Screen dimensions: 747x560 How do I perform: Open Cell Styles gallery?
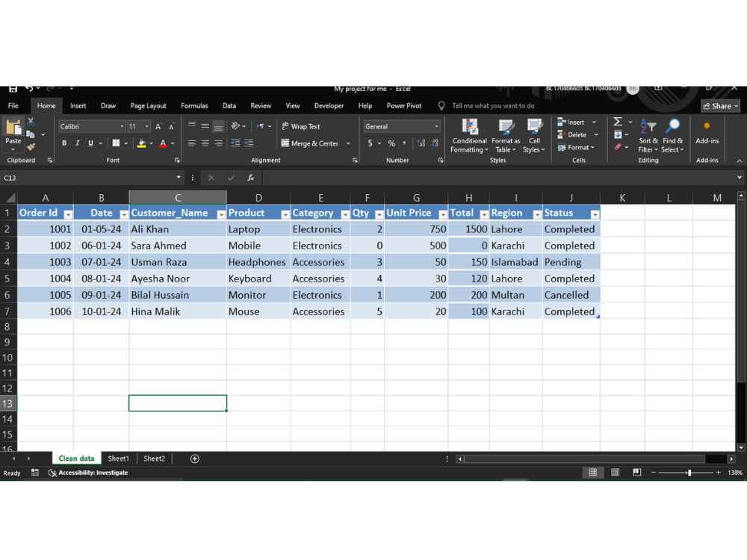click(x=534, y=136)
